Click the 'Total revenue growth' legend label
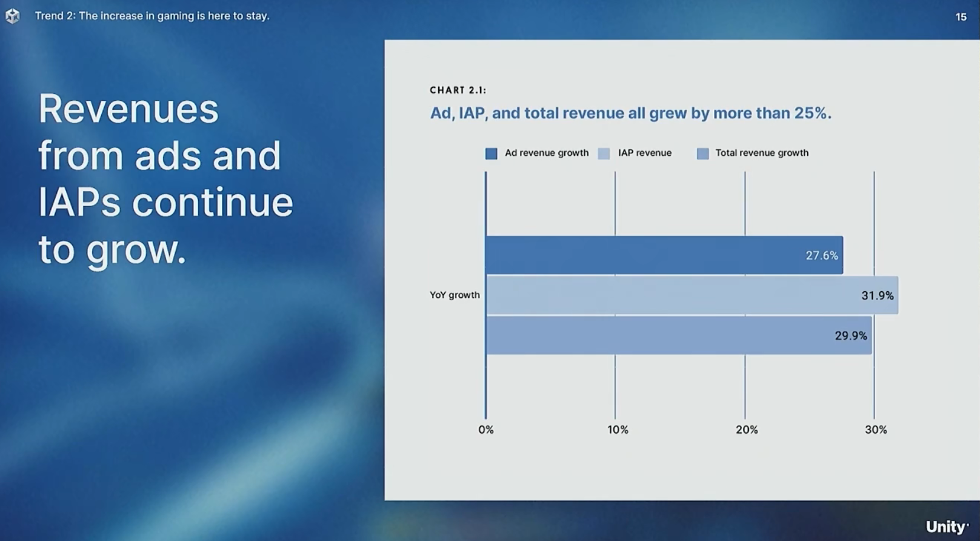 [762, 153]
